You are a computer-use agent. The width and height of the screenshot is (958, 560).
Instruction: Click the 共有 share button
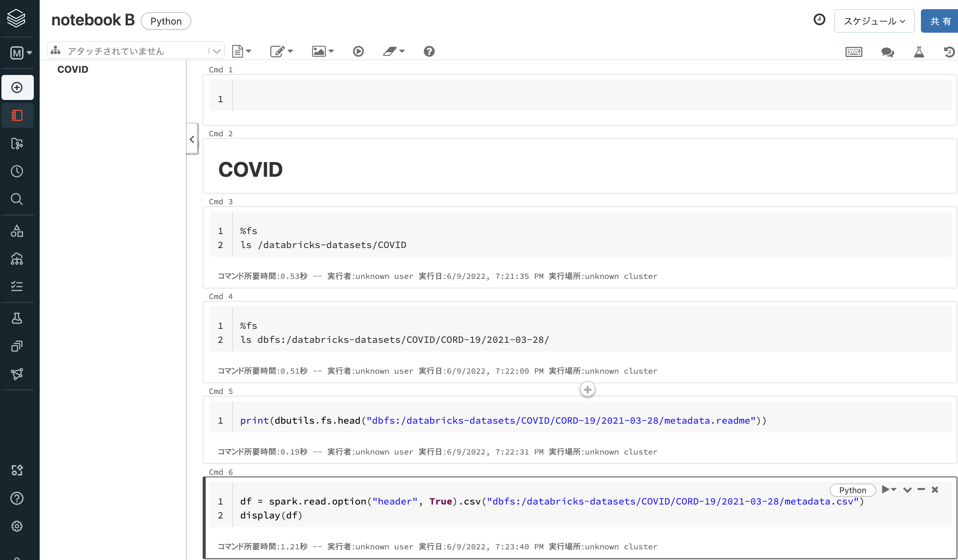pos(939,21)
